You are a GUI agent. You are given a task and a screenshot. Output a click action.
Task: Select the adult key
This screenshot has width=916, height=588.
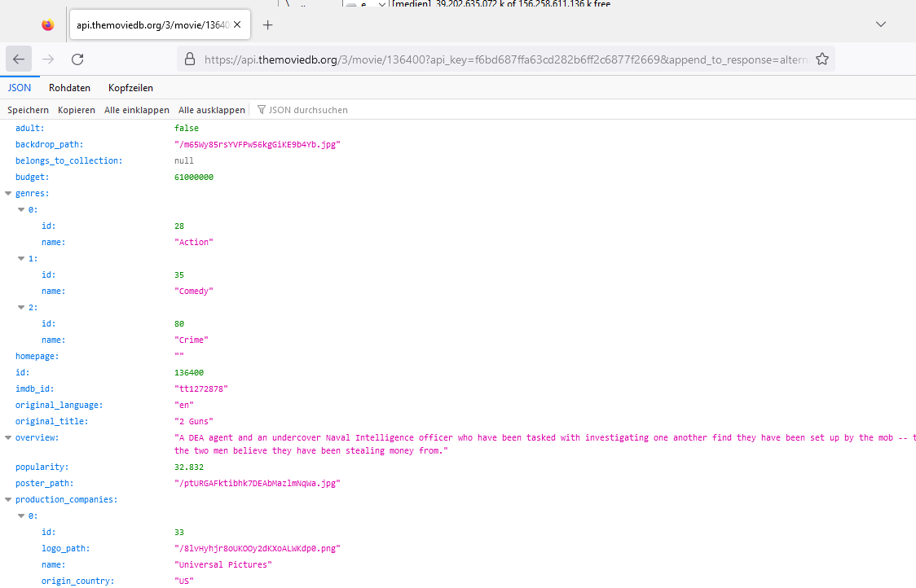[x=30, y=128]
